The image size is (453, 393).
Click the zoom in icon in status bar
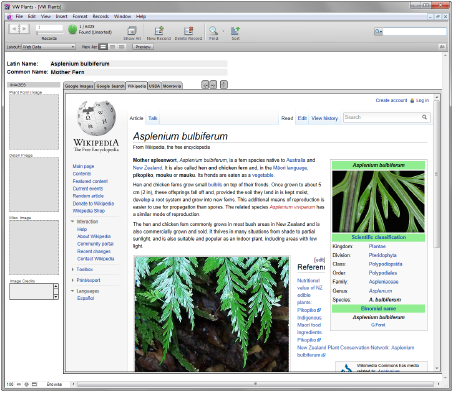click(x=26, y=384)
